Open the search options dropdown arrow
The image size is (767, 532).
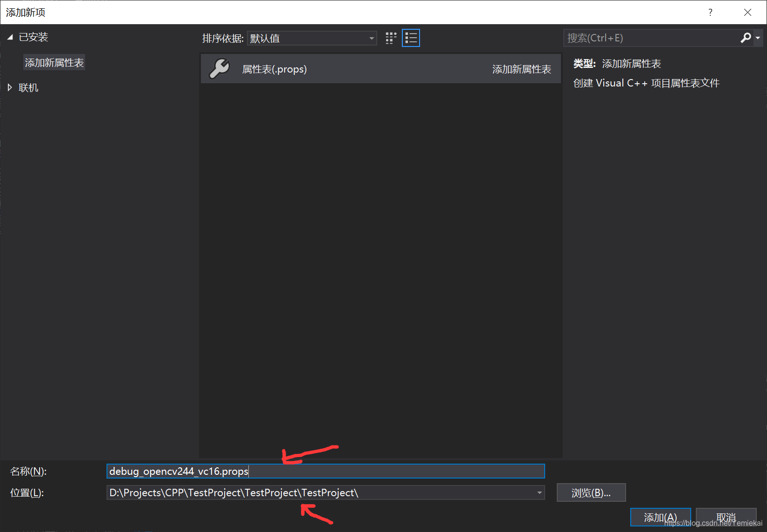click(x=758, y=38)
